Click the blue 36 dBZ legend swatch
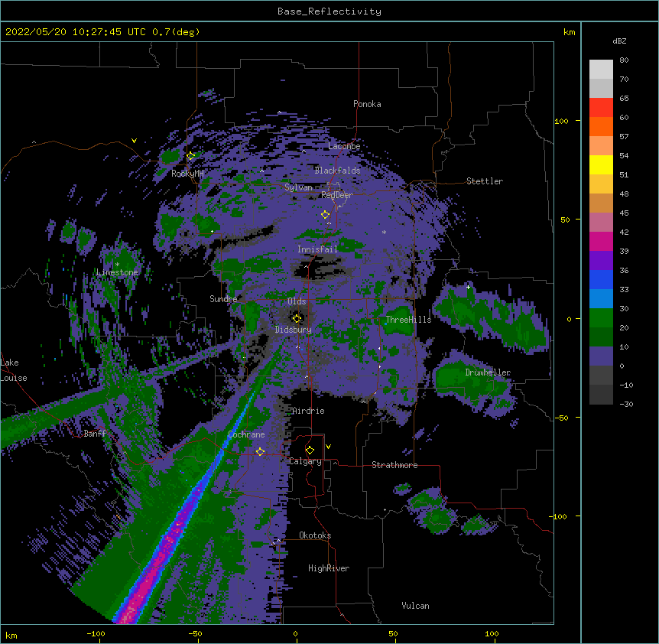The height and width of the screenshot is (644, 659). point(601,279)
